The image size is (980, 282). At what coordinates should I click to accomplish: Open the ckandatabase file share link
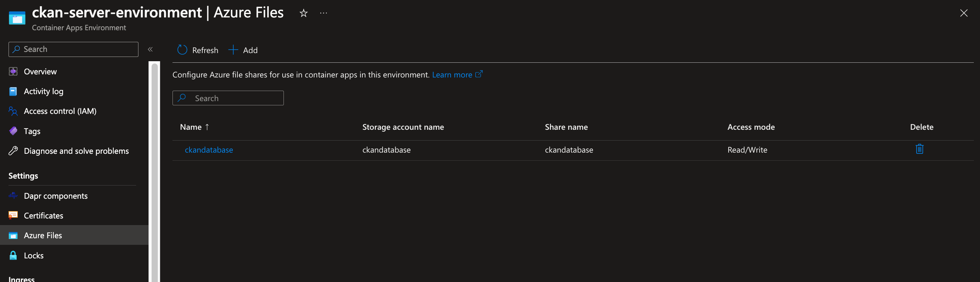coord(209,150)
